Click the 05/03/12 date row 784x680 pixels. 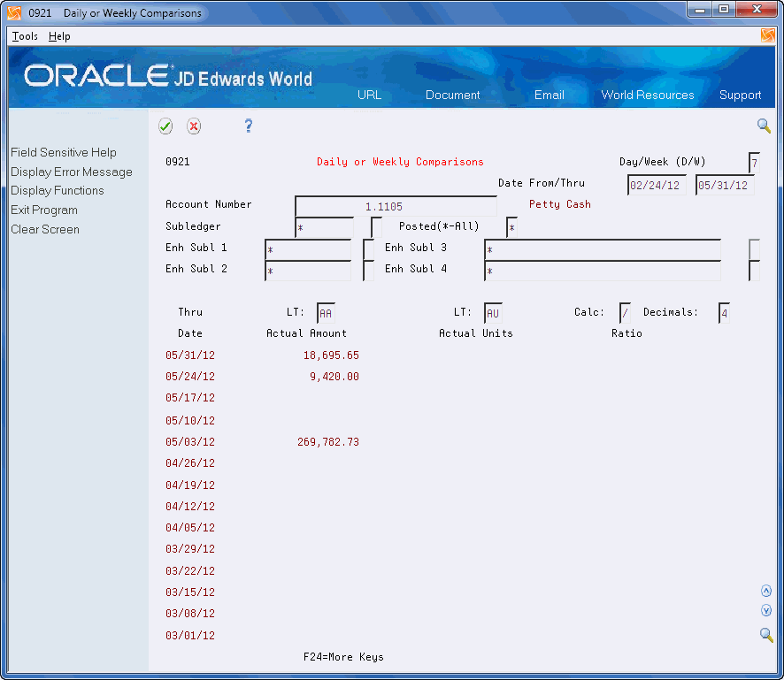(x=190, y=441)
